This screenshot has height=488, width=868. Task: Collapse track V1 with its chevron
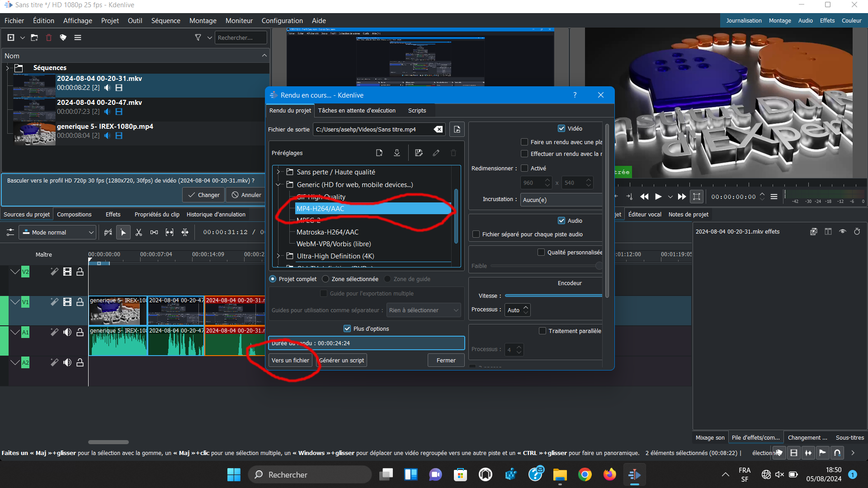coord(15,302)
